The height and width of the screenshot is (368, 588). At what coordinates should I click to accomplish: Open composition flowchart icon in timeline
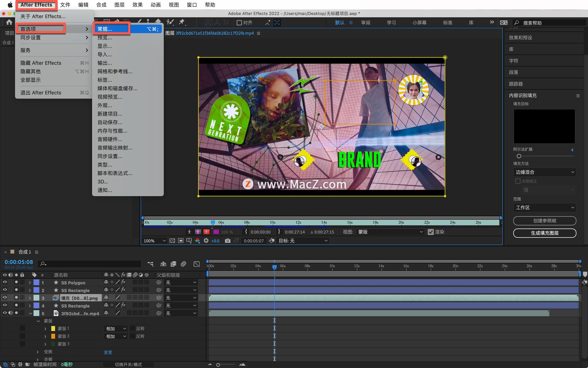pyautogui.click(x=150, y=264)
